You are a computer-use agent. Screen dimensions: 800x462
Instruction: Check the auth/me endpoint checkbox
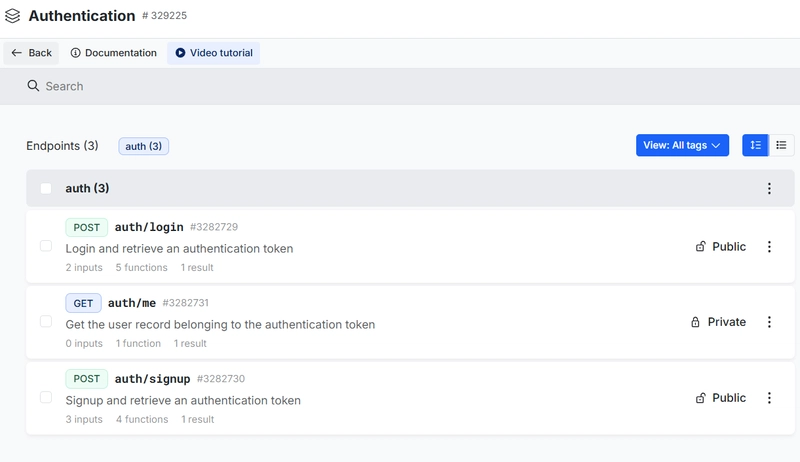click(x=46, y=322)
